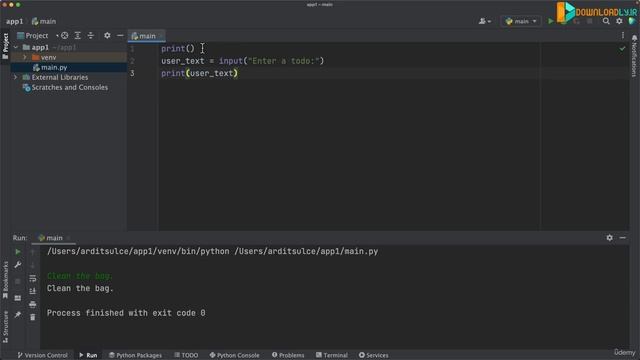Hide the Run tool window
Viewport: 640px width, 360px height.
point(622,238)
